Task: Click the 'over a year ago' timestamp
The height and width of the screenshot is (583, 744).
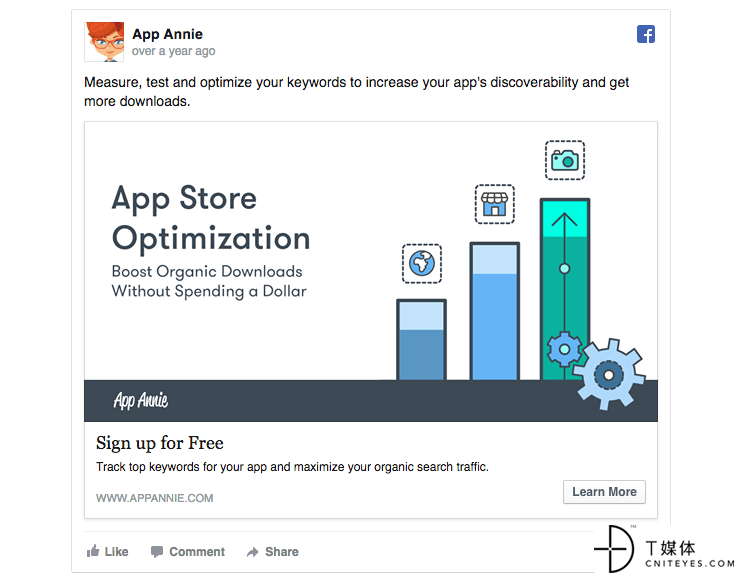Action: pyautogui.click(x=174, y=51)
